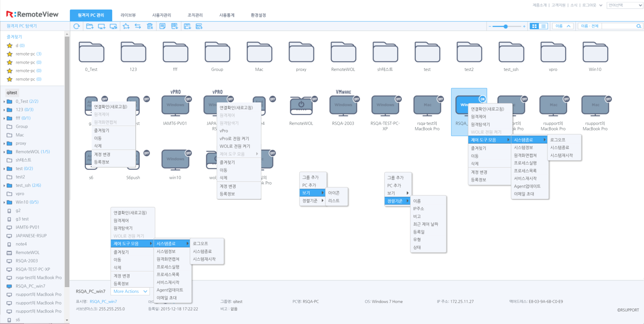
Task: Click the add WOL toolbar icon
Action: 199,26
